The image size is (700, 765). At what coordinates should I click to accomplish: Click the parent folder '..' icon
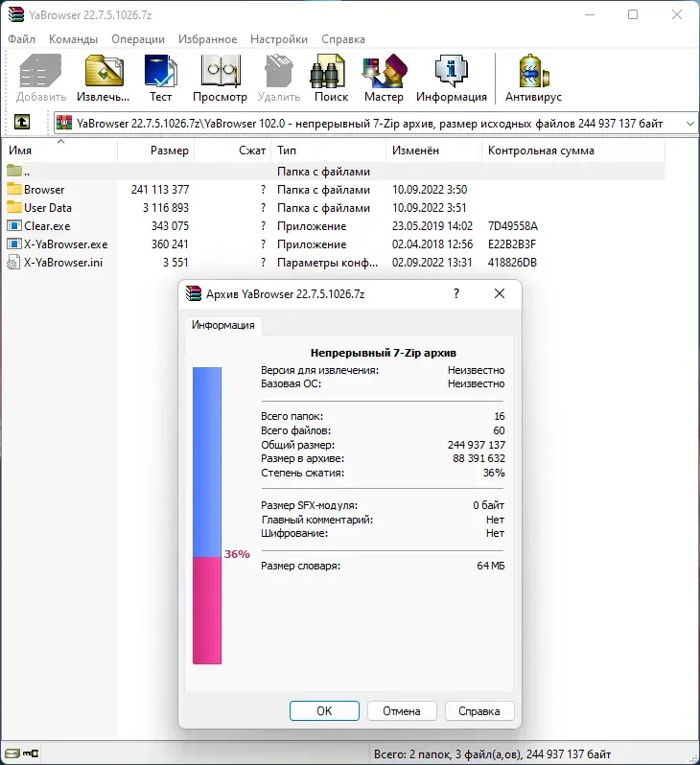tap(14, 171)
